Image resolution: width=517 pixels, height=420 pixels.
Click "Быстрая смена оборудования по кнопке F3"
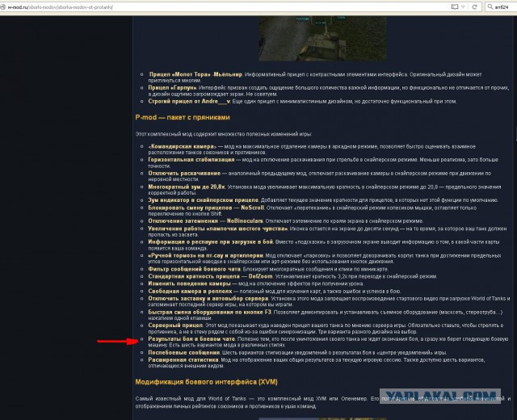pyautogui.click(x=210, y=313)
